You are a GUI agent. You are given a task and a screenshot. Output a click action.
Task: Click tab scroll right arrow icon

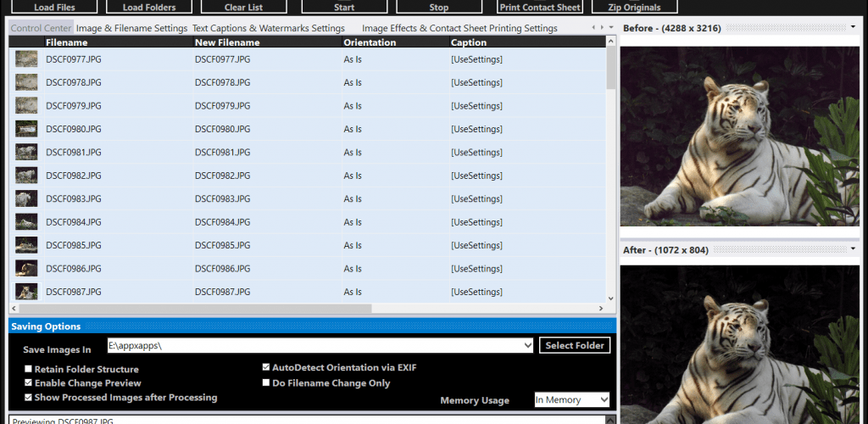tap(602, 27)
